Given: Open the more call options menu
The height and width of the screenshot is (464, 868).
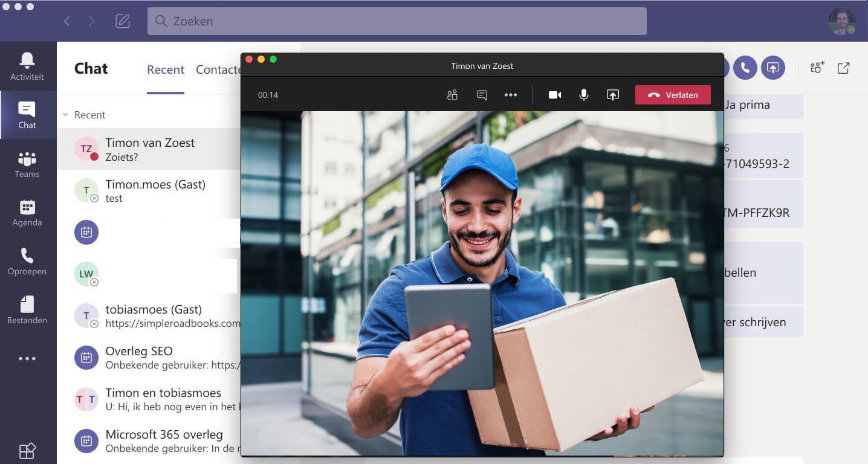Looking at the screenshot, I should point(510,95).
